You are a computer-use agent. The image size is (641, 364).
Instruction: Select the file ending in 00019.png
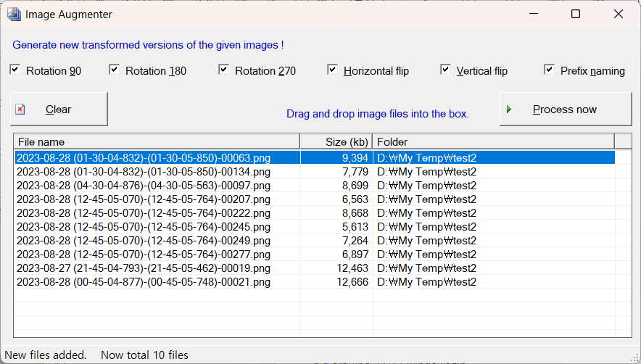[144, 268]
